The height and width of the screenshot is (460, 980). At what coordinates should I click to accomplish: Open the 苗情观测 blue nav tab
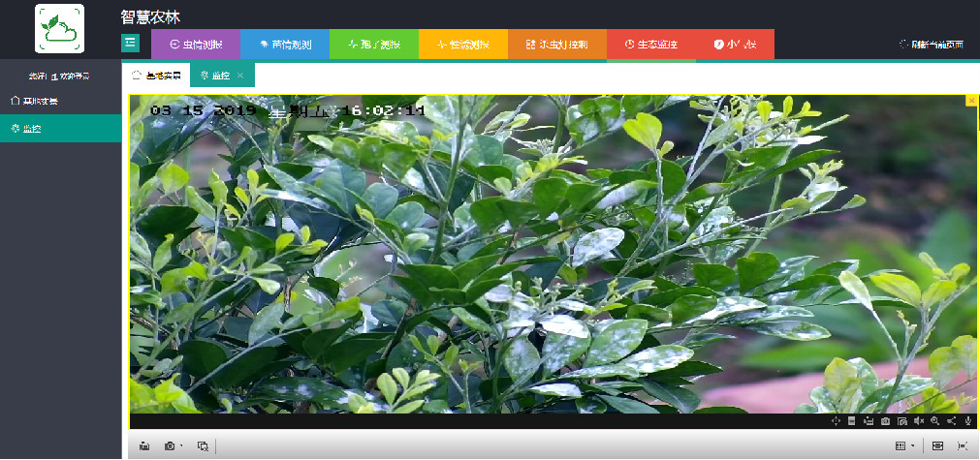284,45
